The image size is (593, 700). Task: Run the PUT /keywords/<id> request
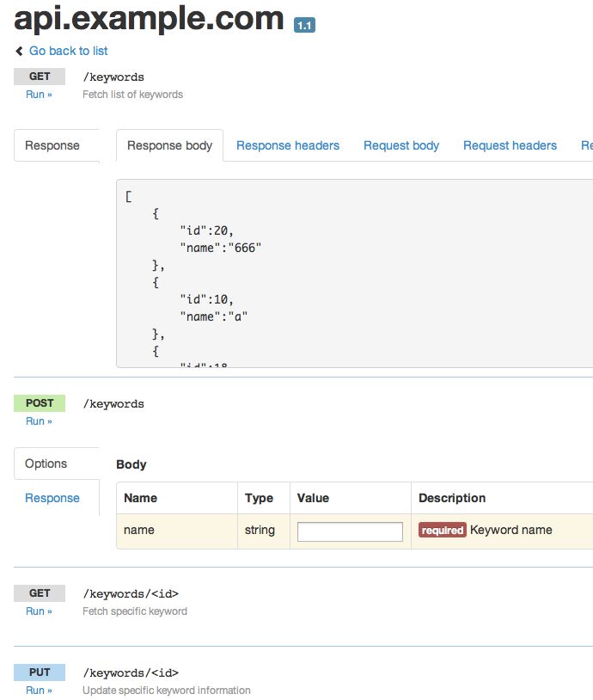(x=39, y=691)
